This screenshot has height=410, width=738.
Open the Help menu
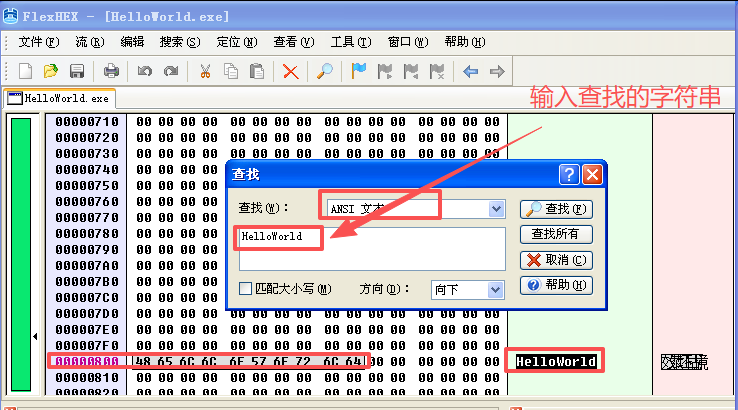click(x=465, y=42)
